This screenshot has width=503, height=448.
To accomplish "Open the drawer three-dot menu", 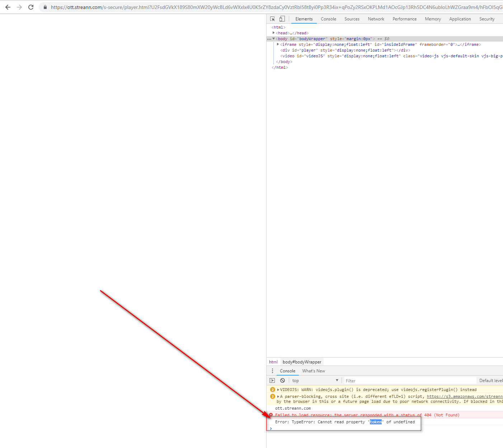I will 272,371.
